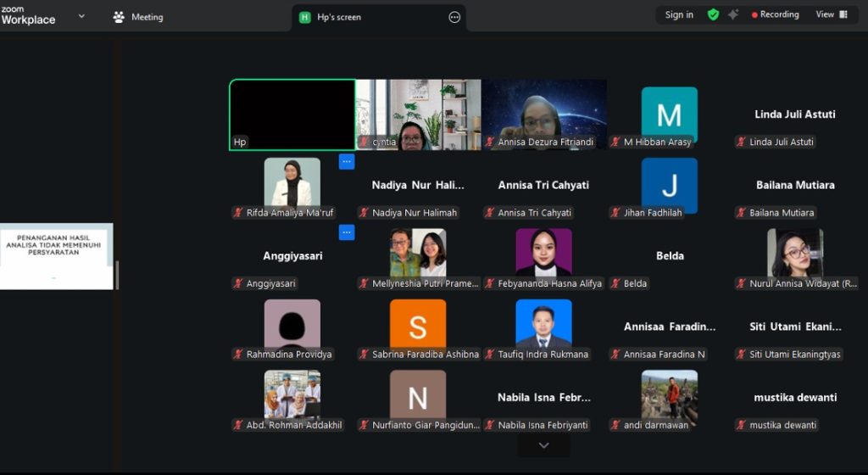The height and width of the screenshot is (475, 868).
Task: Click more options on Anggiyasari tile
Action: pos(347,232)
